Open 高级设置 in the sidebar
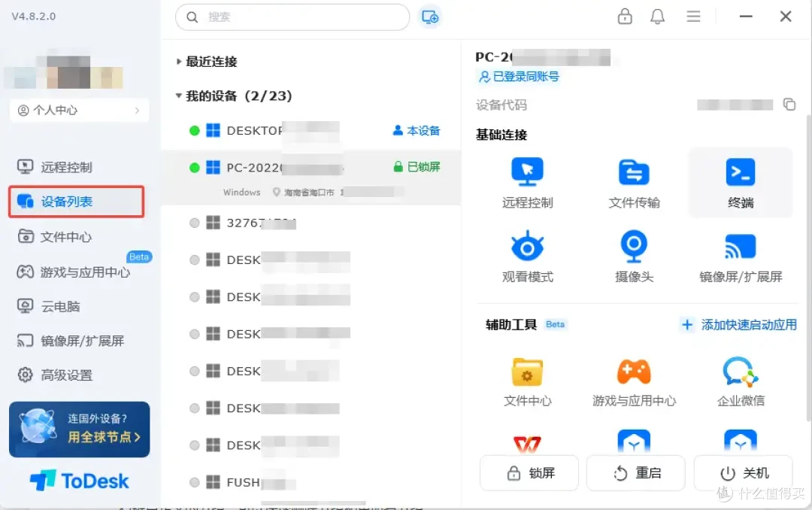 [54, 375]
